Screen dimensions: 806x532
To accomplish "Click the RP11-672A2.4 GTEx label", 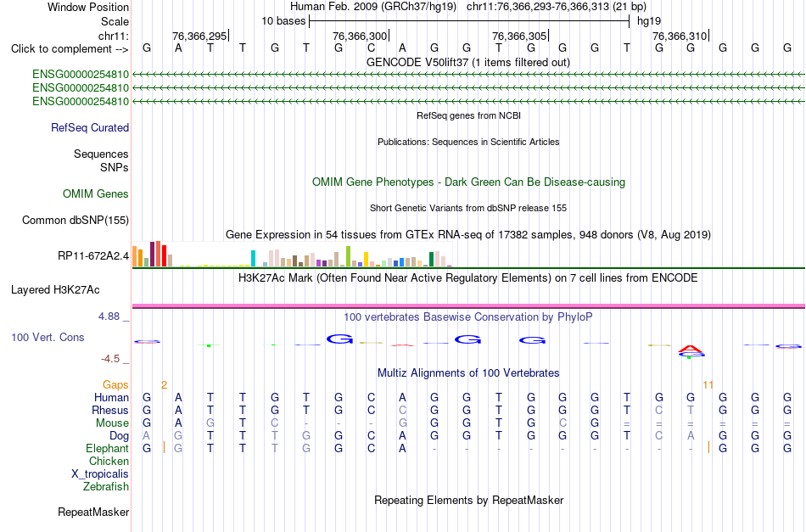I will click(x=93, y=255).
